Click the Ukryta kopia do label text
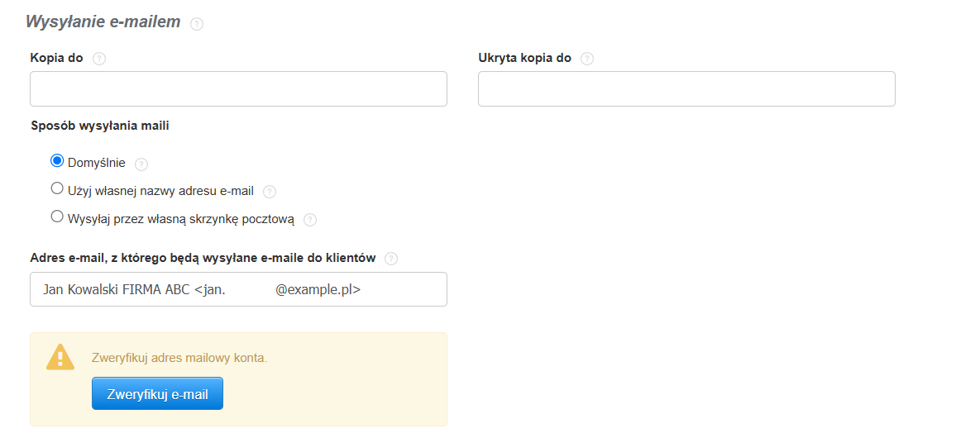The width and height of the screenshot is (980, 438). (525, 58)
